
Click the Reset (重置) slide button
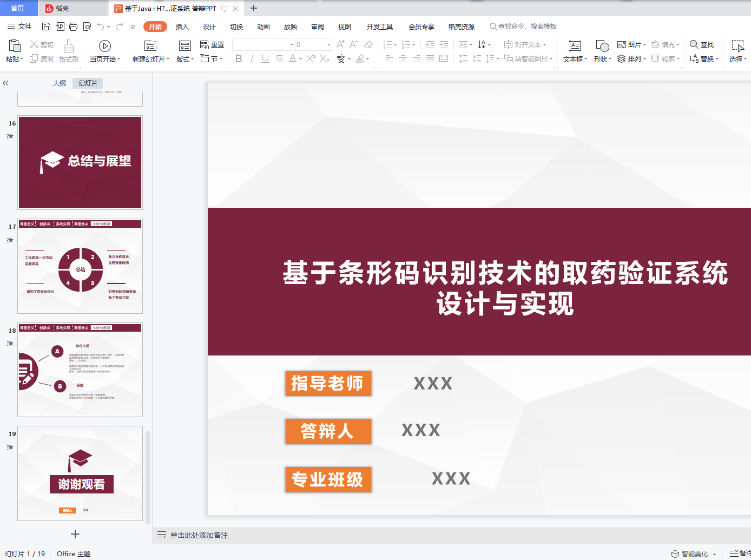coord(212,45)
